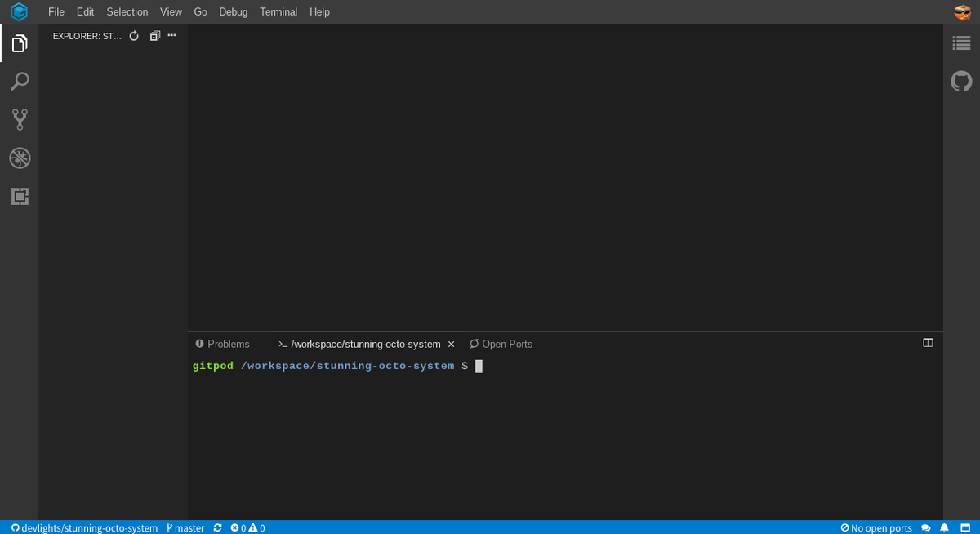The width and height of the screenshot is (980, 534).
Task: Switch to the Problems tab
Action: pos(223,344)
